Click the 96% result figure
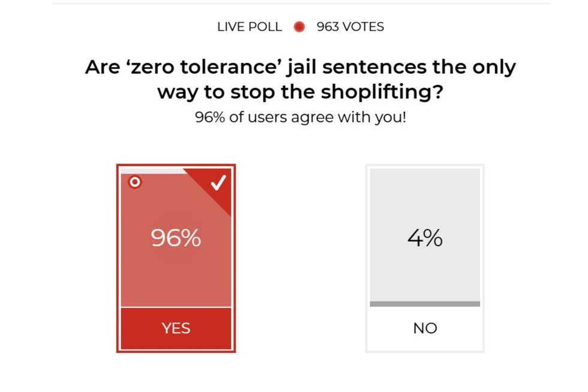This screenshot has height=392, width=588. pyautogui.click(x=176, y=238)
